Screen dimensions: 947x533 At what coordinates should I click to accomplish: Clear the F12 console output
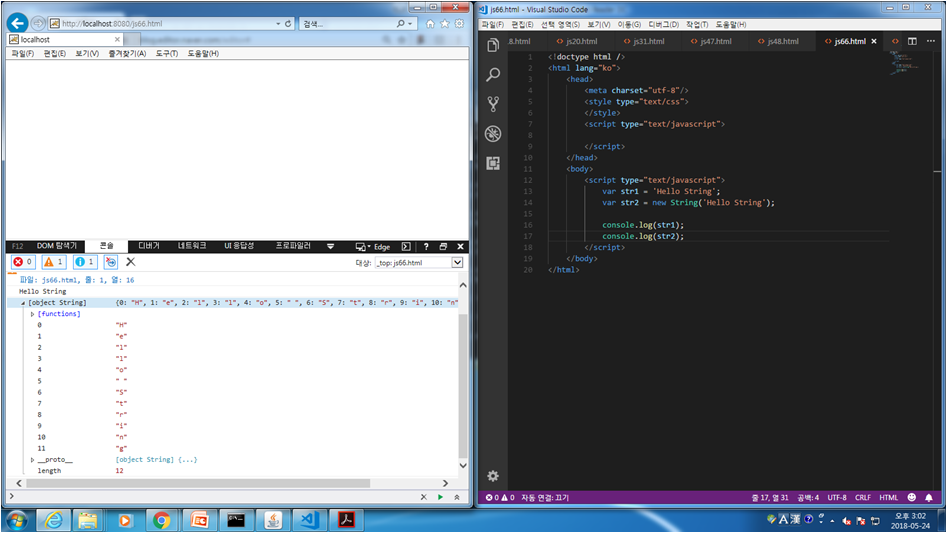(130, 261)
